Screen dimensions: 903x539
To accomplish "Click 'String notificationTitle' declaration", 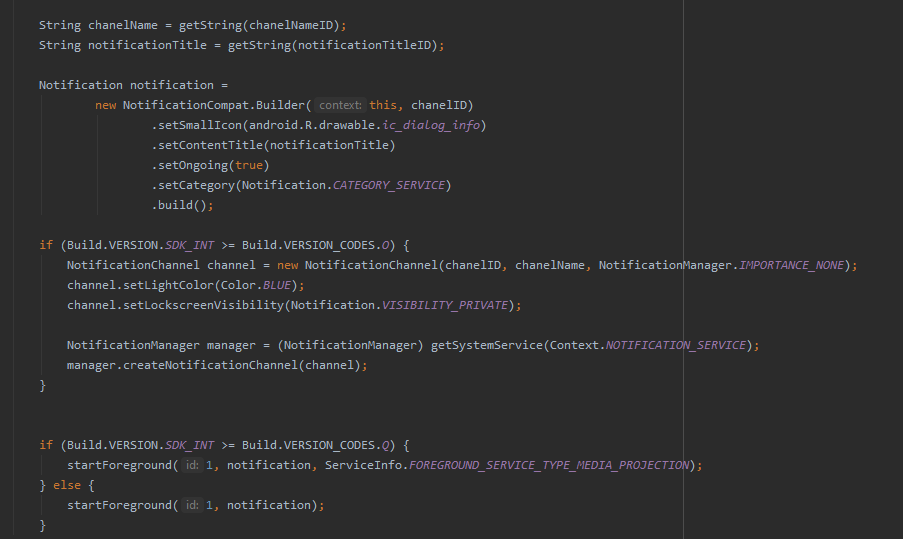I will click(x=123, y=45).
